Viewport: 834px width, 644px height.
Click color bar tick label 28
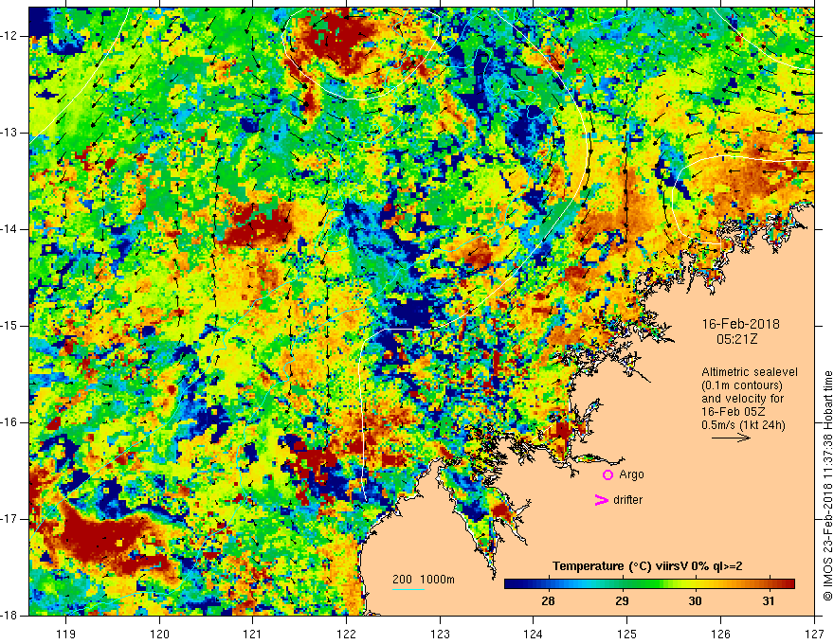click(x=548, y=601)
